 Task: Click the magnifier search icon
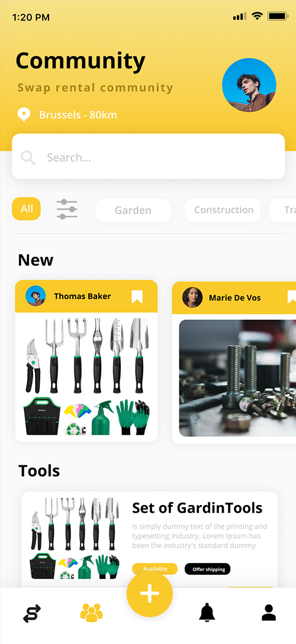pyautogui.click(x=28, y=158)
